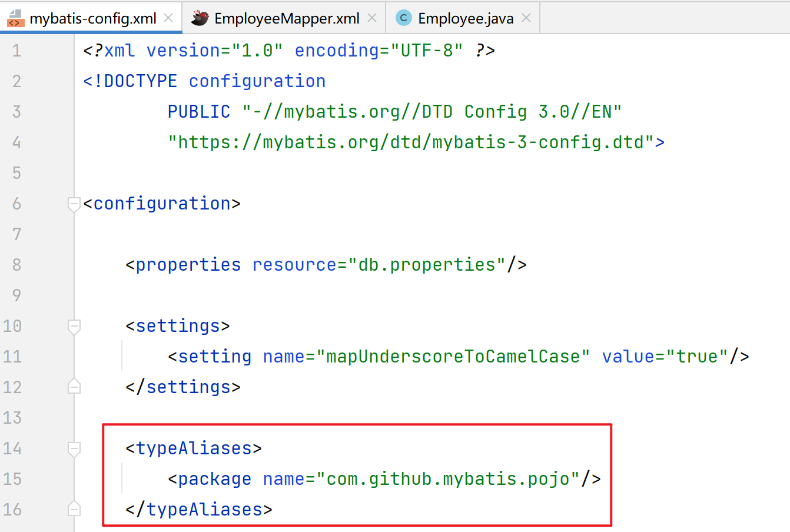Collapse the configuration element fold arrow
This screenshot has height=532, width=790.
[74, 205]
